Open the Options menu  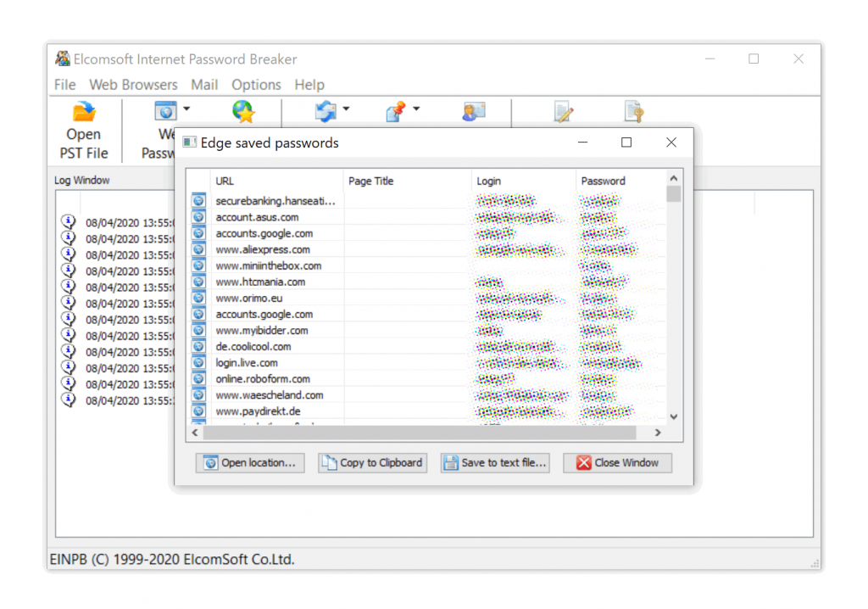click(256, 85)
